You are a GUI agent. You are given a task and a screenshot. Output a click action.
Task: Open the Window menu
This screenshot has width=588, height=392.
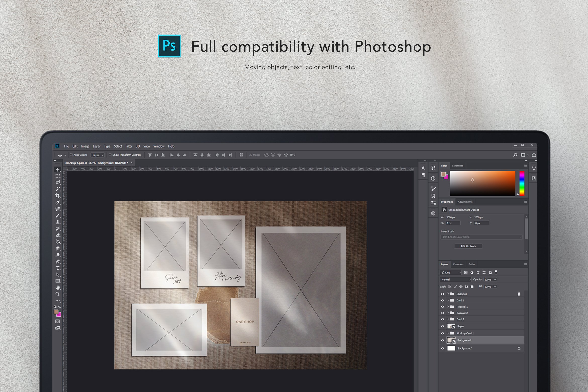[x=159, y=146]
